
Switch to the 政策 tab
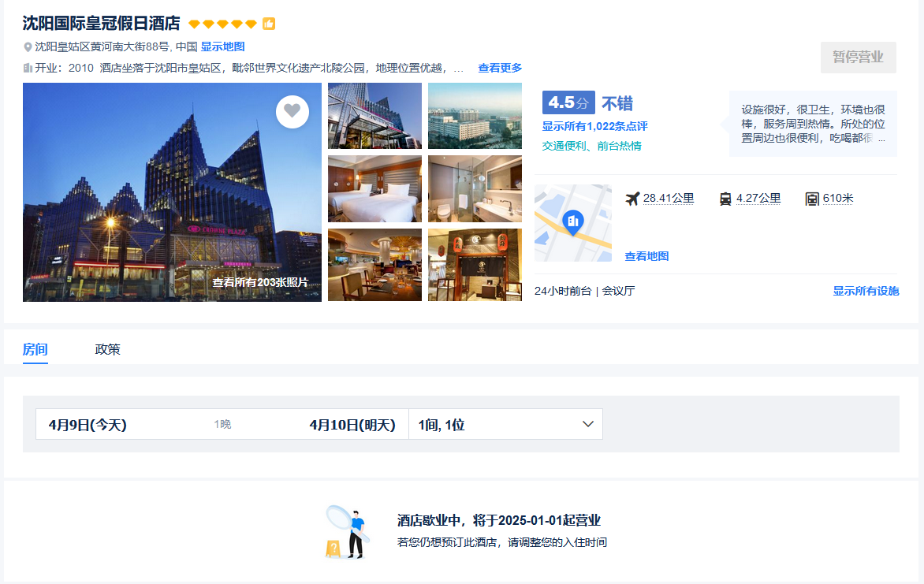[107, 349]
